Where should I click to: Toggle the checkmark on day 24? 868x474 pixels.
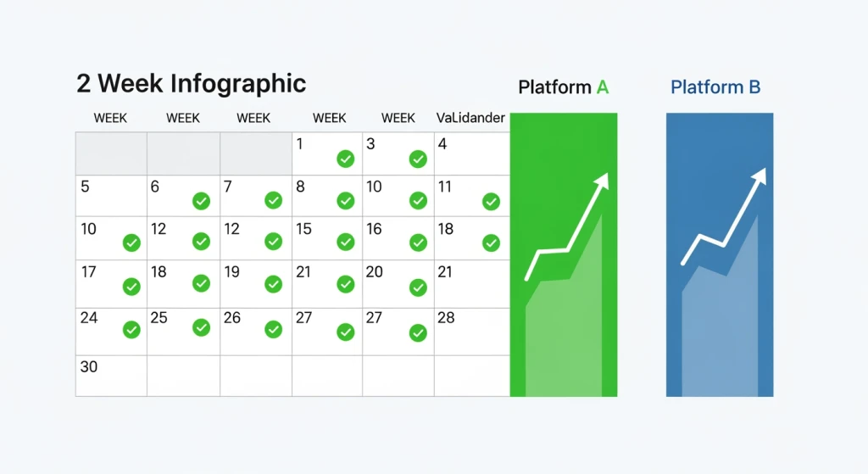click(131, 330)
